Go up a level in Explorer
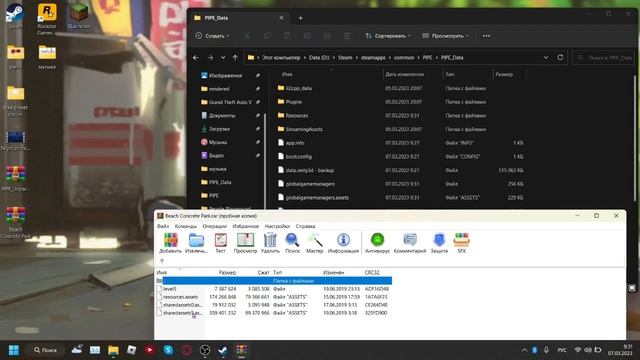 pyautogui.click(x=235, y=58)
